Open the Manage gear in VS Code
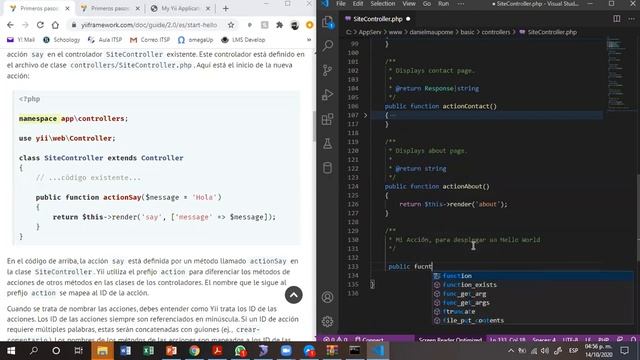The height and width of the screenshot is (360, 640). click(327, 321)
